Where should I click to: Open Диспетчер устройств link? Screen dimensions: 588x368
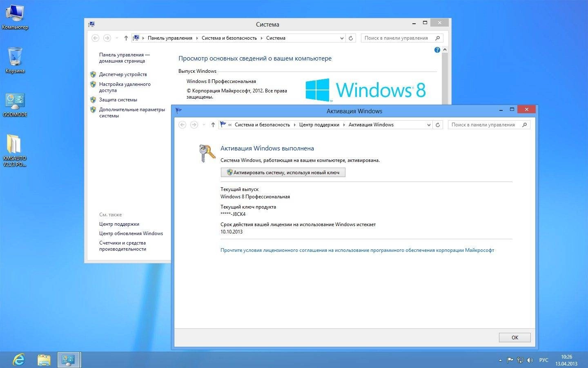[123, 74]
